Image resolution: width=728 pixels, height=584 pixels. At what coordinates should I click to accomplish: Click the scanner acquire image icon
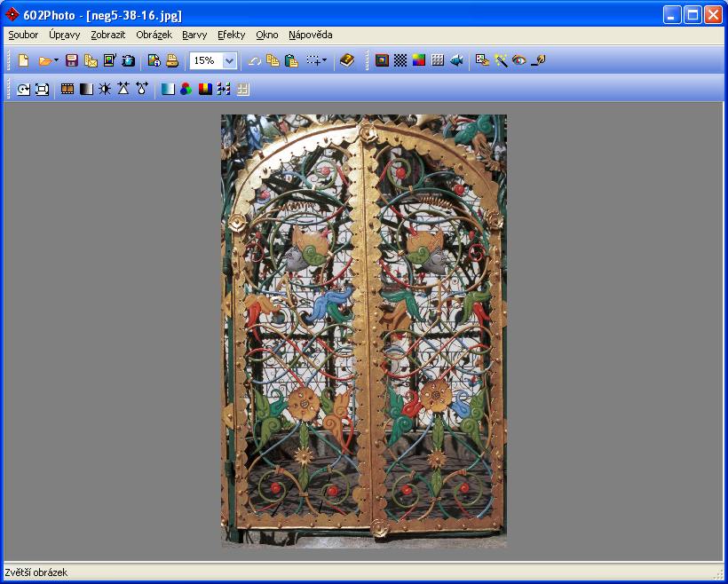tap(109, 60)
